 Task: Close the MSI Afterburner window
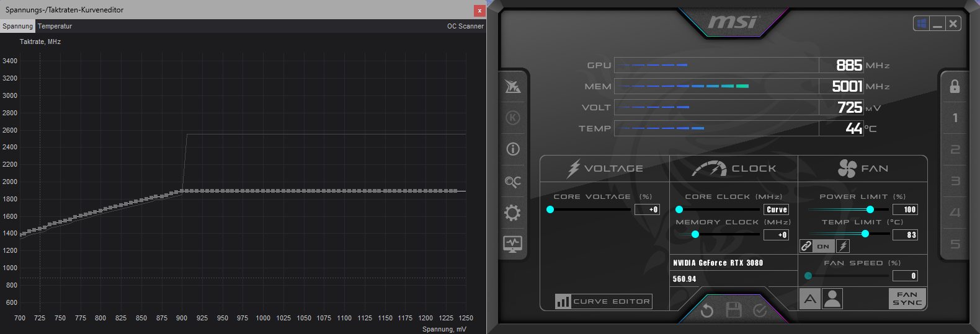click(x=953, y=24)
